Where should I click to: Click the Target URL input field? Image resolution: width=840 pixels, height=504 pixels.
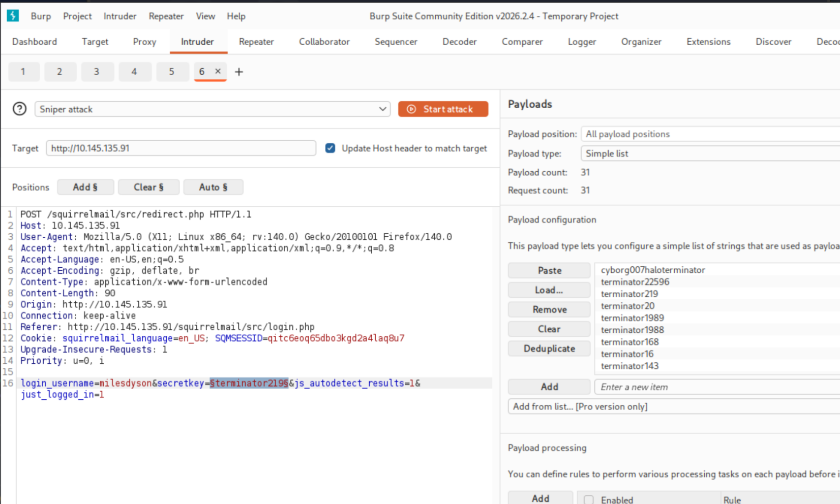[x=181, y=148]
